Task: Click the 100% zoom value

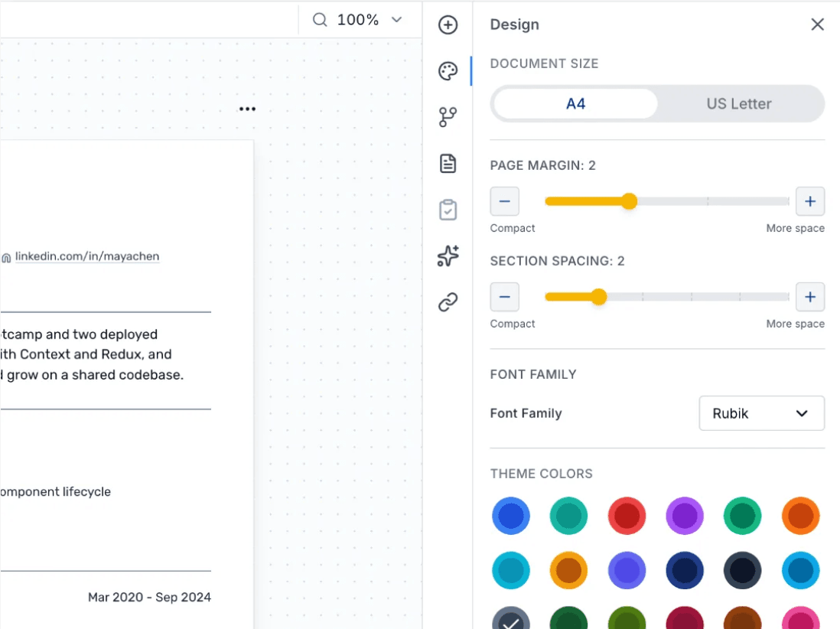Action: pos(358,20)
